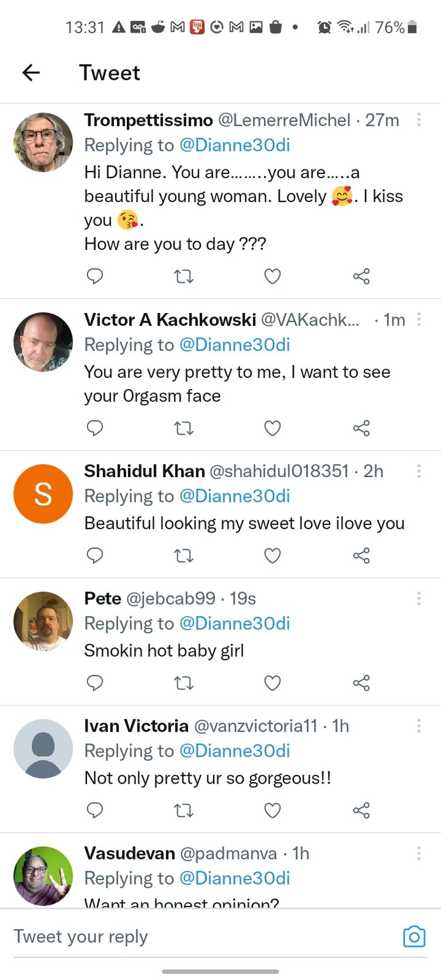
Task: Retweet Pete's reply
Action: 183,683
